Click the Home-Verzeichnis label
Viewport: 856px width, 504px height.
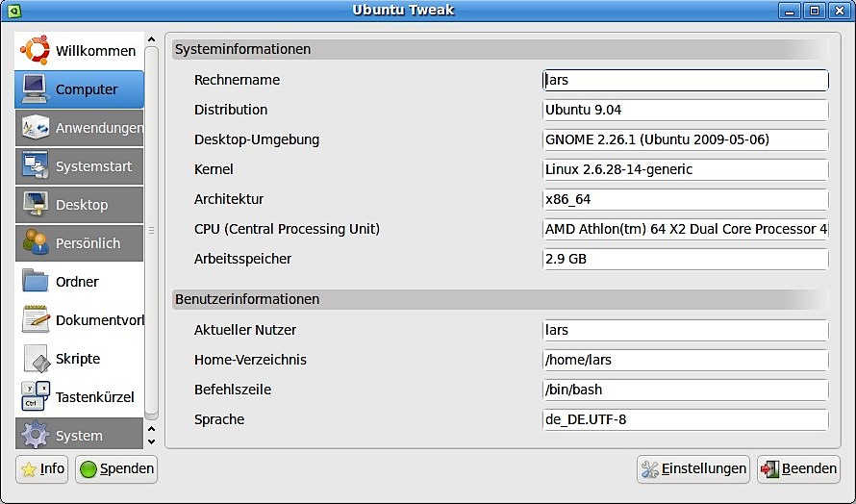click(x=250, y=360)
